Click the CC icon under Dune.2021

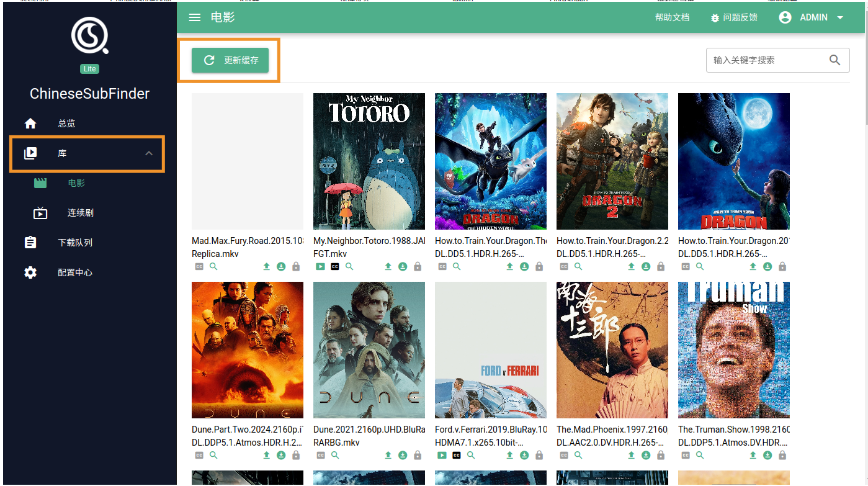(x=321, y=455)
